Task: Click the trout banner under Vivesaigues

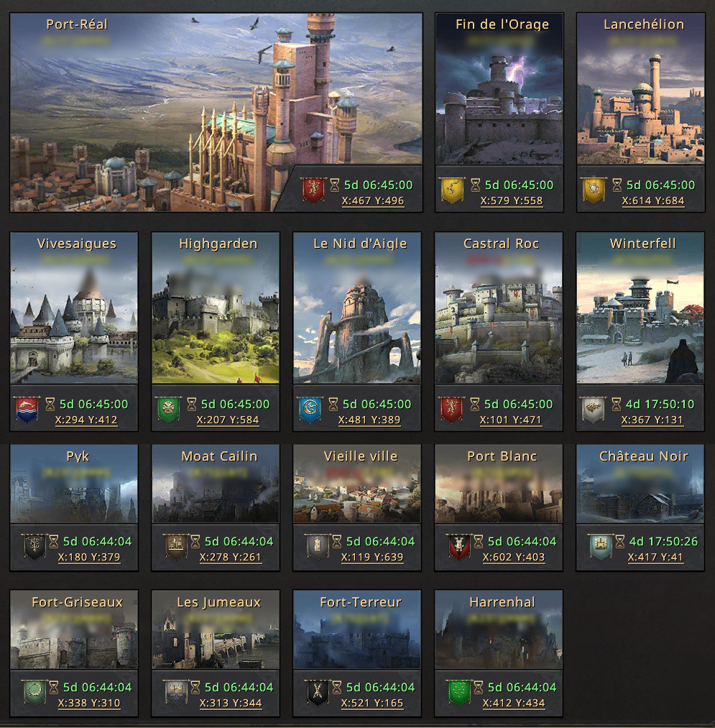Action: tap(27, 410)
